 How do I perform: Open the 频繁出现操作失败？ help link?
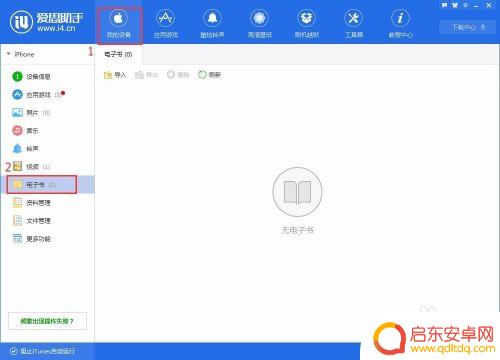pos(47,321)
